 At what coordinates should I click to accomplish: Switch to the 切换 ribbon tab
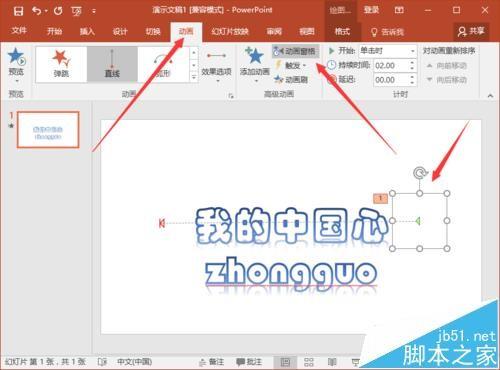tap(153, 31)
